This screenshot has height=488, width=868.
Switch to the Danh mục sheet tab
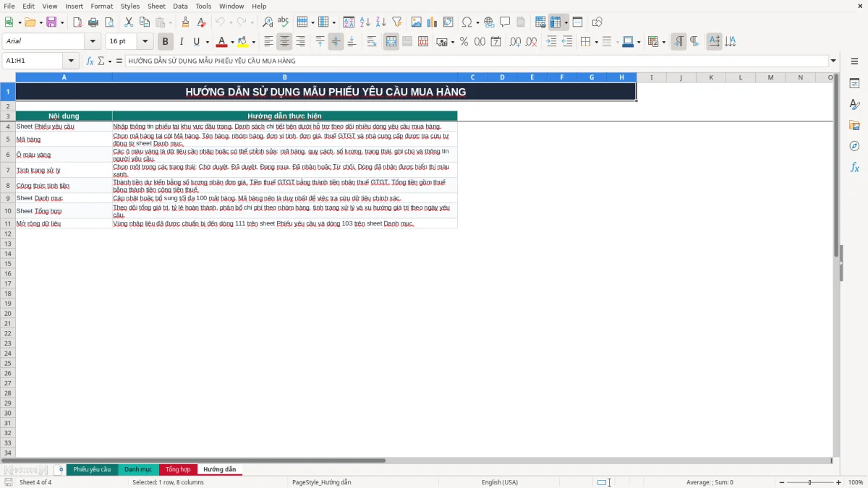(x=138, y=470)
